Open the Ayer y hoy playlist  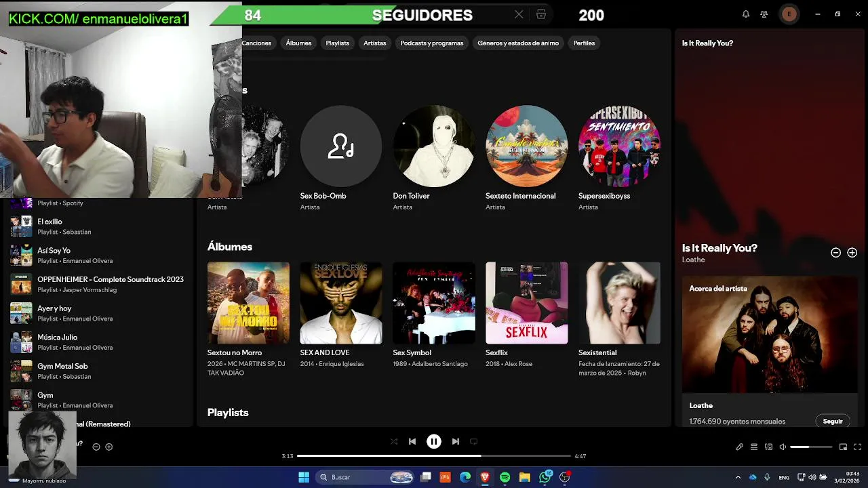[x=98, y=313]
